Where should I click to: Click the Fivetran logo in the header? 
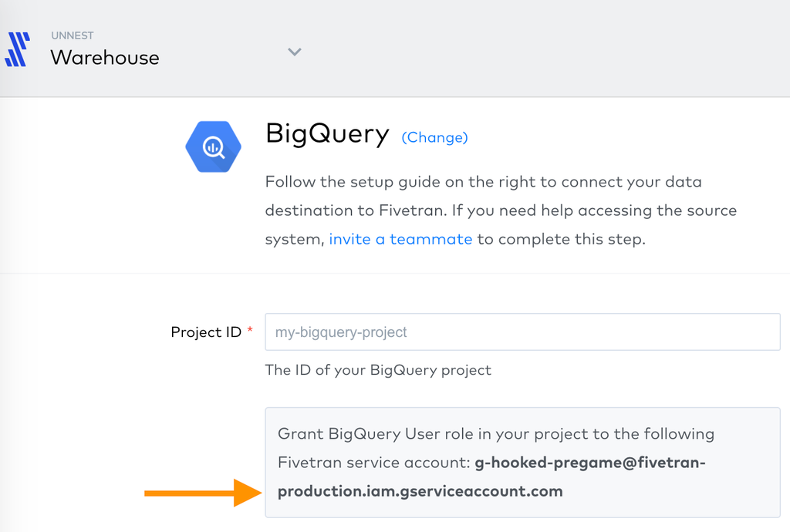17,49
